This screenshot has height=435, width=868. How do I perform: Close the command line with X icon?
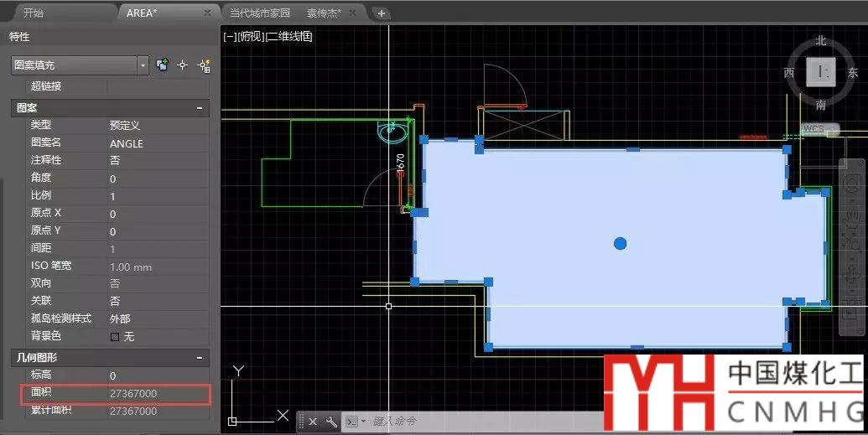pos(313,421)
